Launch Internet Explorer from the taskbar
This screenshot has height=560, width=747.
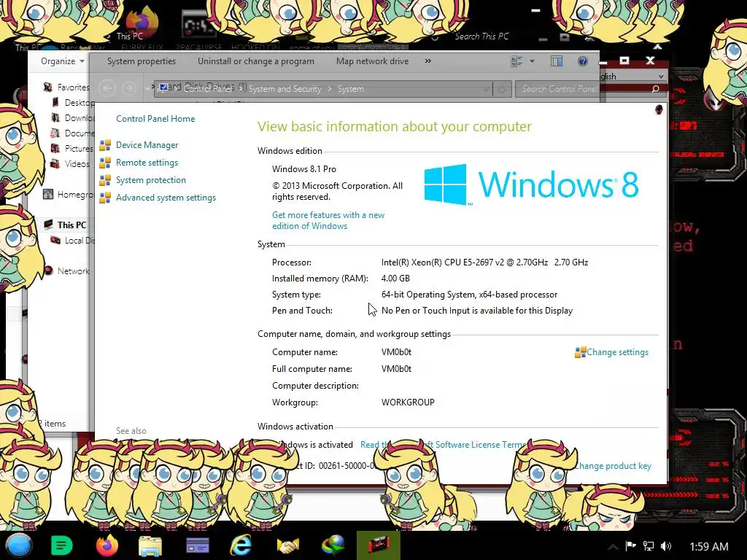tap(241, 545)
